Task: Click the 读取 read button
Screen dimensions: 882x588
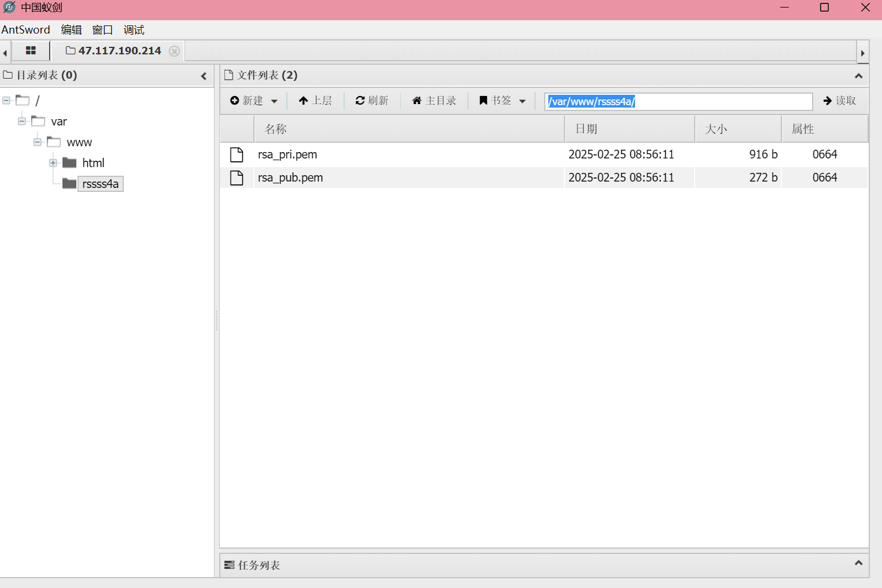Action: (x=839, y=101)
